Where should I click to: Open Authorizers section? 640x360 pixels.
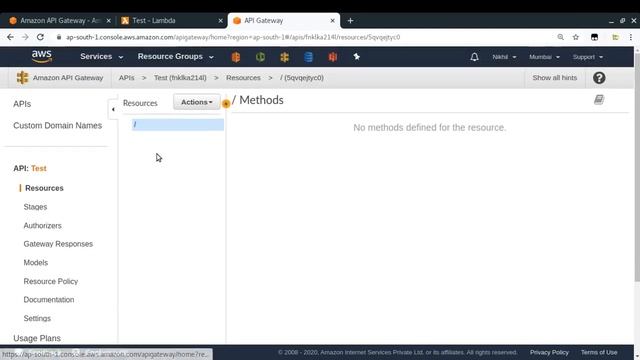point(42,226)
